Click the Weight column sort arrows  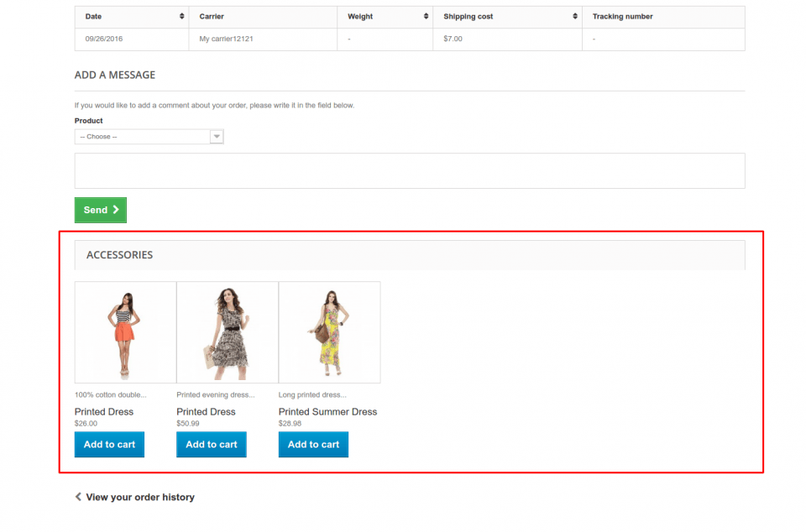[426, 17]
